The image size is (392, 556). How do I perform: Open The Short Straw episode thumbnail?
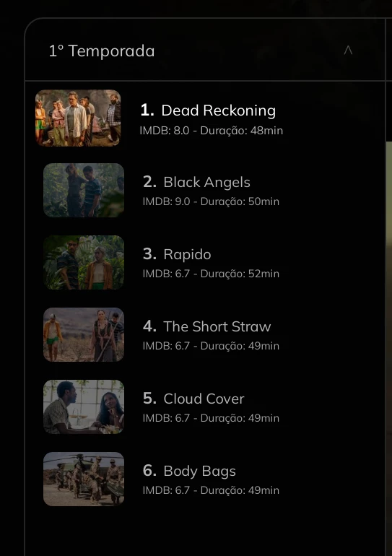tap(84, 335)
